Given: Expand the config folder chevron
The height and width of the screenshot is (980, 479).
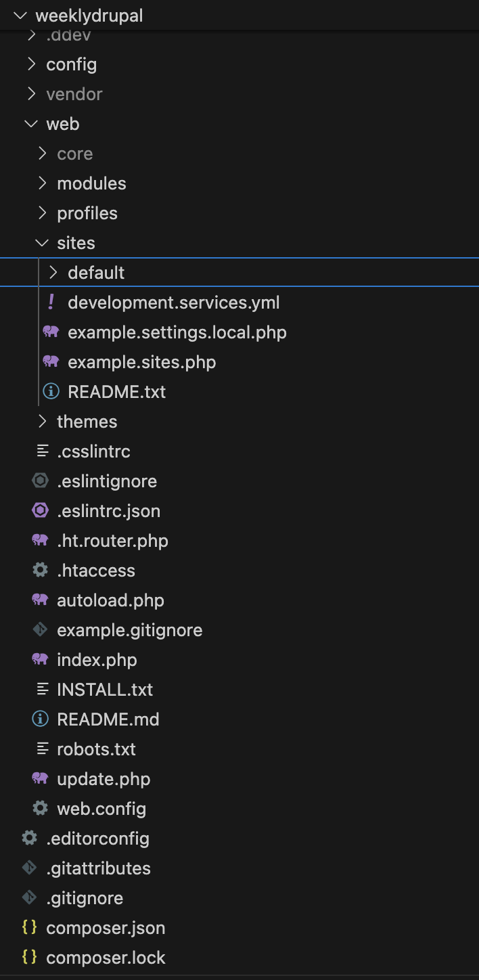Looking at the screenshot, I should point(31,64).
